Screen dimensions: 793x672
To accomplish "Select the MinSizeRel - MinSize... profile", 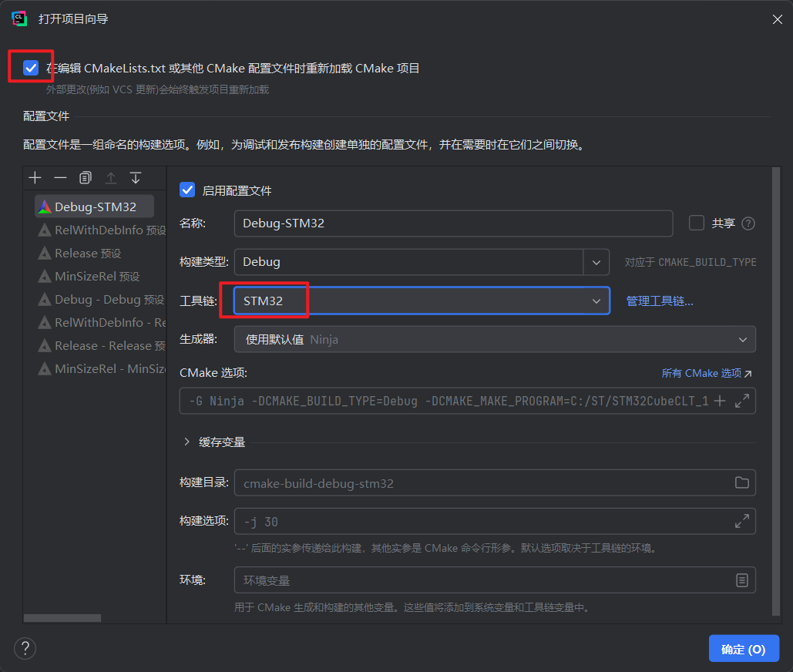I will [x=100, y=368].
